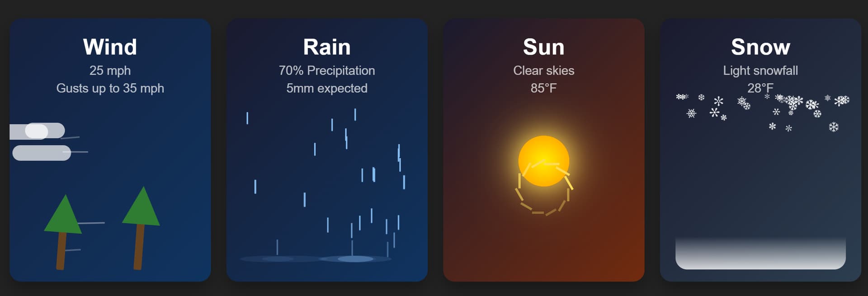Image resolution: width=868 pixels, height=296 pixels.
Task: Click the rain puddle ripple
Action: pos(355,259)
